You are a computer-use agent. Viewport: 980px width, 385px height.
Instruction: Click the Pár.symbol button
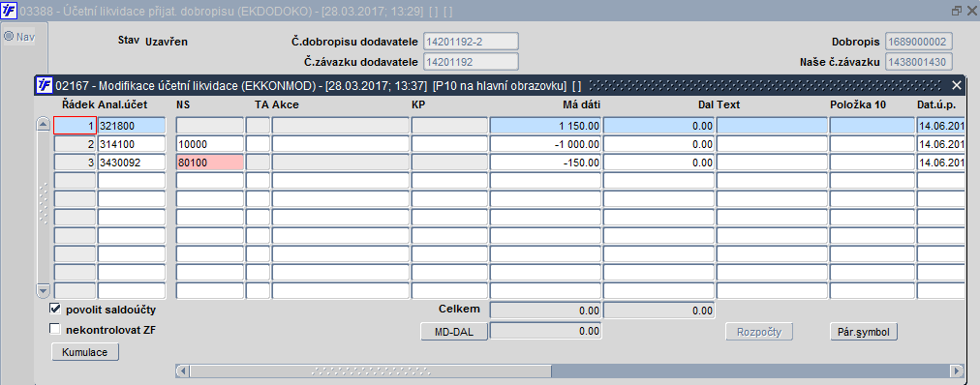coord(864,332)
